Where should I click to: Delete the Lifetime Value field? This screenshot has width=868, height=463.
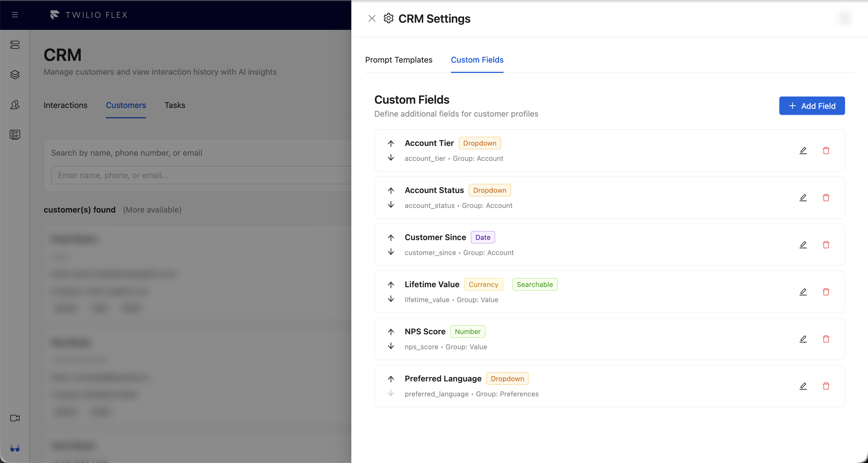click(826, 292)
